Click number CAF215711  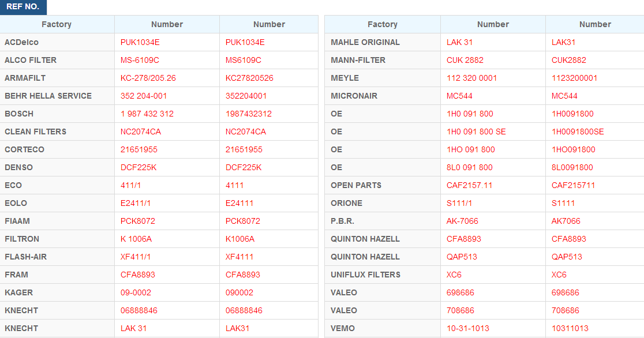pos(574,185)
